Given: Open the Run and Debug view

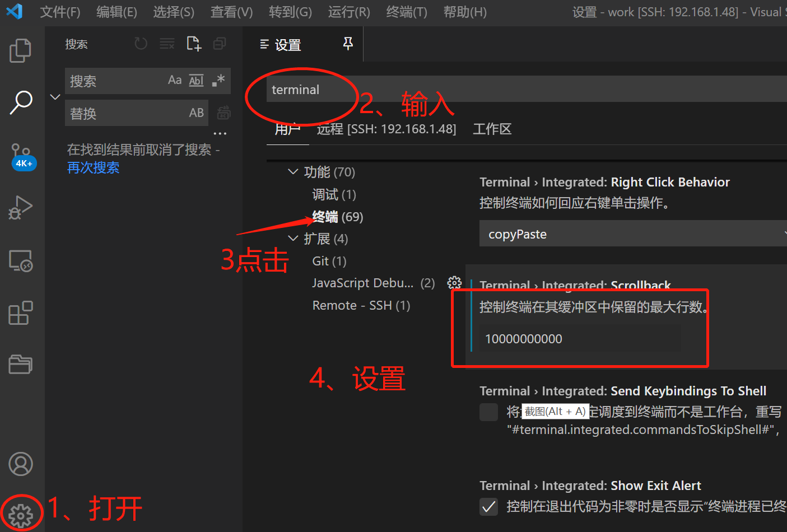Looking at the screenshot, I should tap(21, 207).
